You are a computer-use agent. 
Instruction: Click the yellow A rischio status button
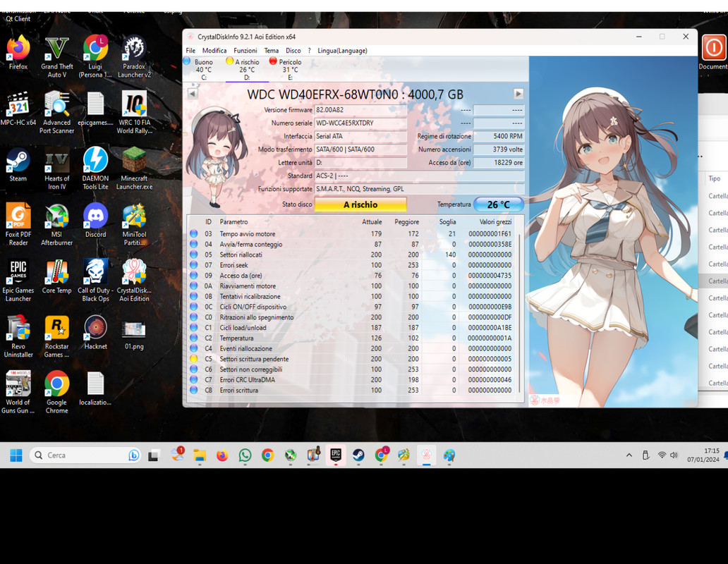click(x=360, y=204)
